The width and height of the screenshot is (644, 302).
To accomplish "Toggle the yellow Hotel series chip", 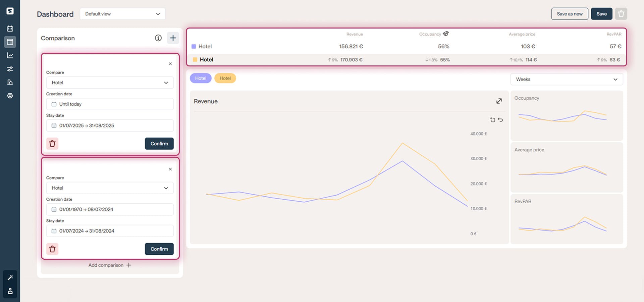I will (x=225, y=78).
